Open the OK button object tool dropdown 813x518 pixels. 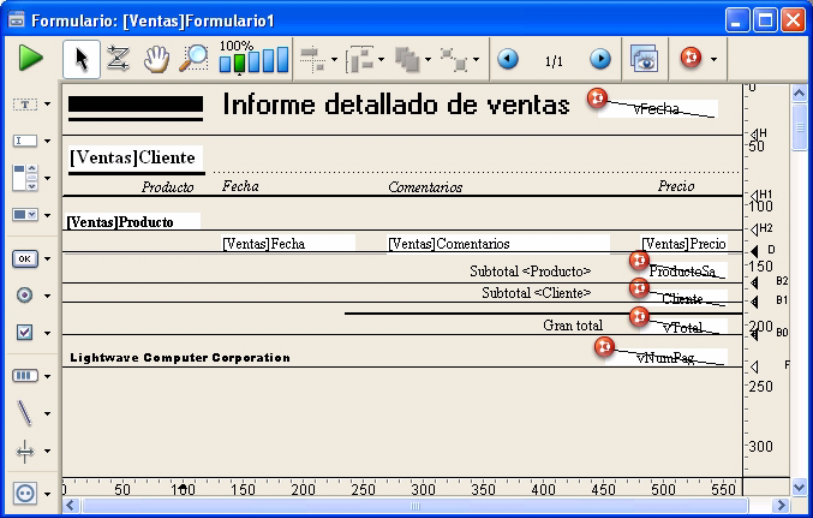(47, 260)
